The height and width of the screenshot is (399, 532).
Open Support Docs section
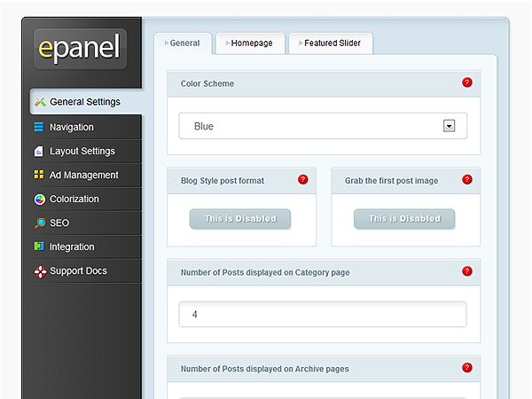point(85,271)
